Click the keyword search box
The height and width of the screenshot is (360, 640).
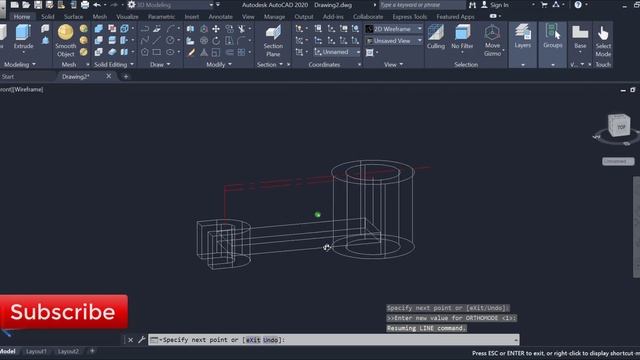pos(422,5)
